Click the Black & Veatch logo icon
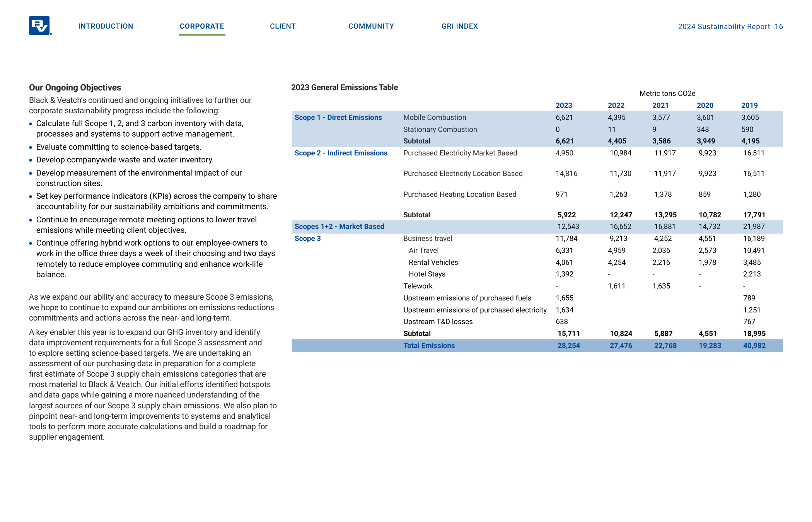 pos(40,26)
